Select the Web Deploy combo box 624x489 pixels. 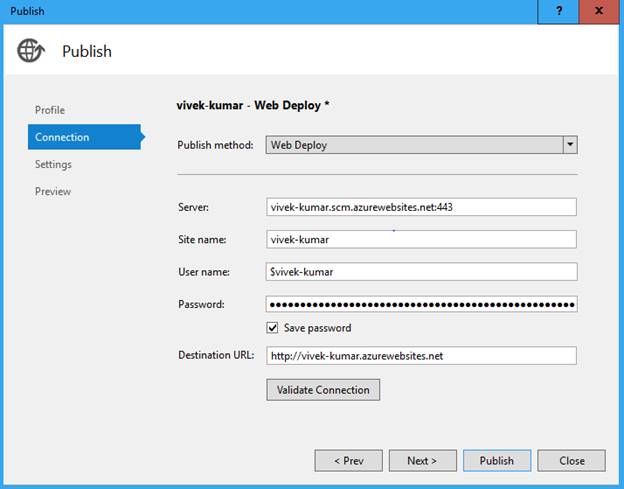[x=421, y=145]
